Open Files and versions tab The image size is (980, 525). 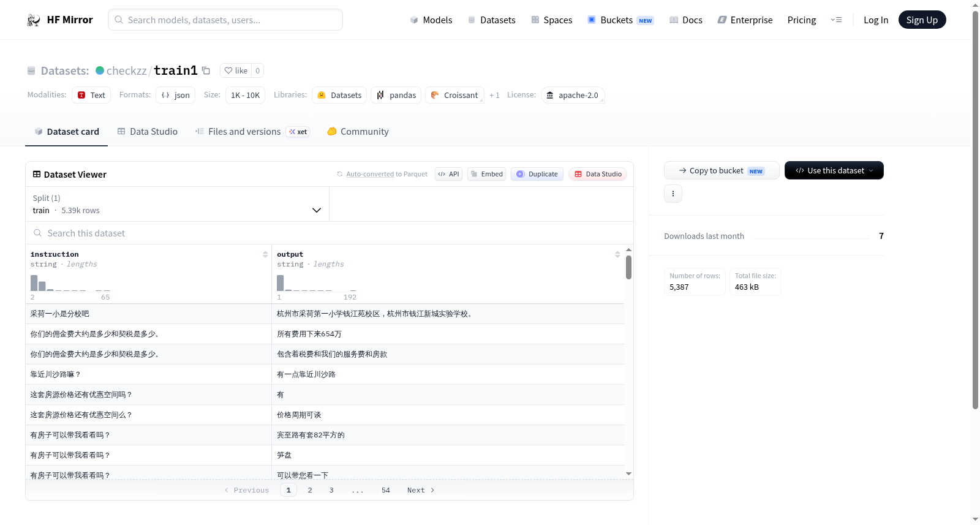pyautogui.click(x=252, y=132)
